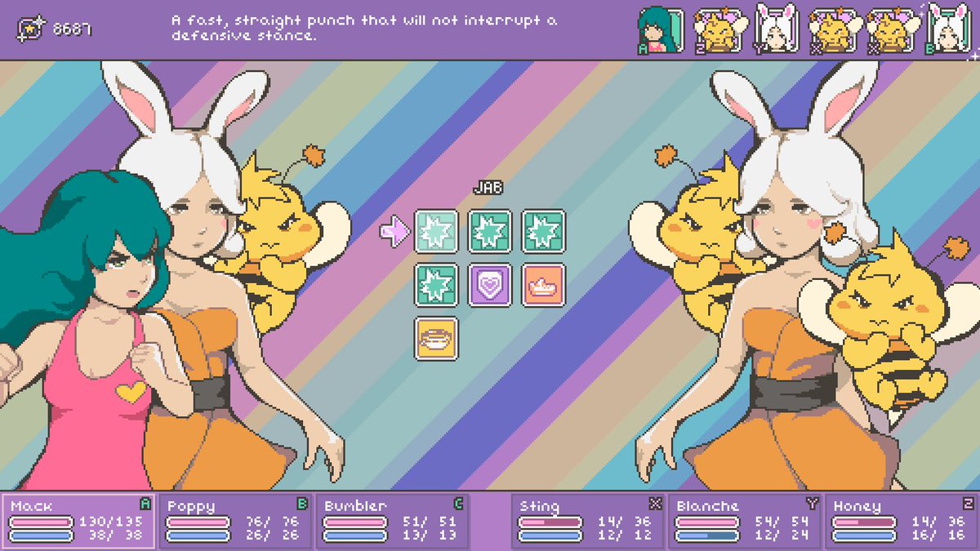Click Blanche's half-empty blue energy bar
980x551 pixels.
coord(708,535)
